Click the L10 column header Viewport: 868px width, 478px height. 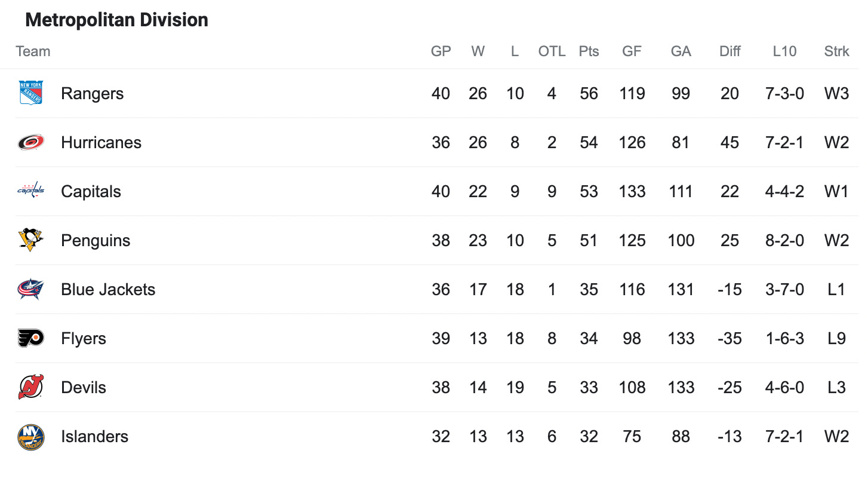pos(784,51)
